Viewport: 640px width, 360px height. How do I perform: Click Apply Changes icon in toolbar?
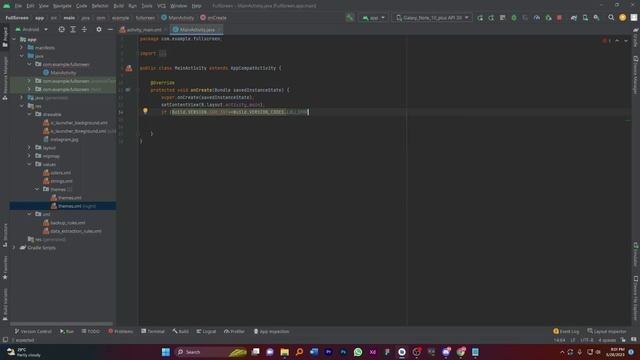491,18
